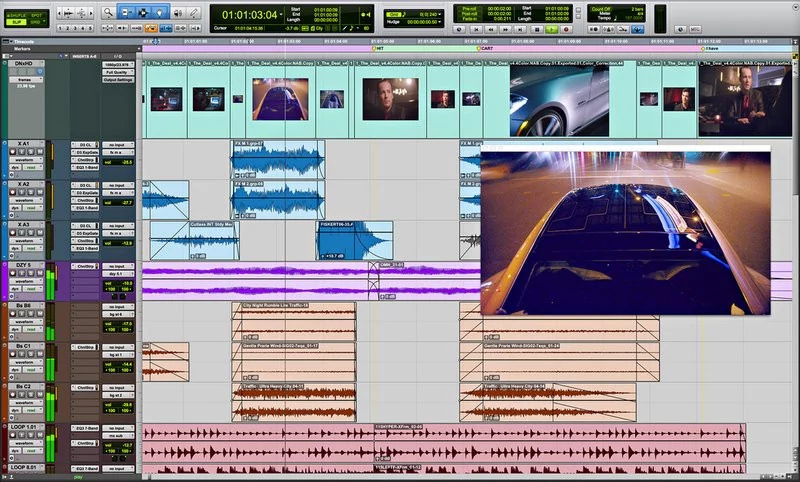Click the audio waveform zoom icon

click(68, 13)
